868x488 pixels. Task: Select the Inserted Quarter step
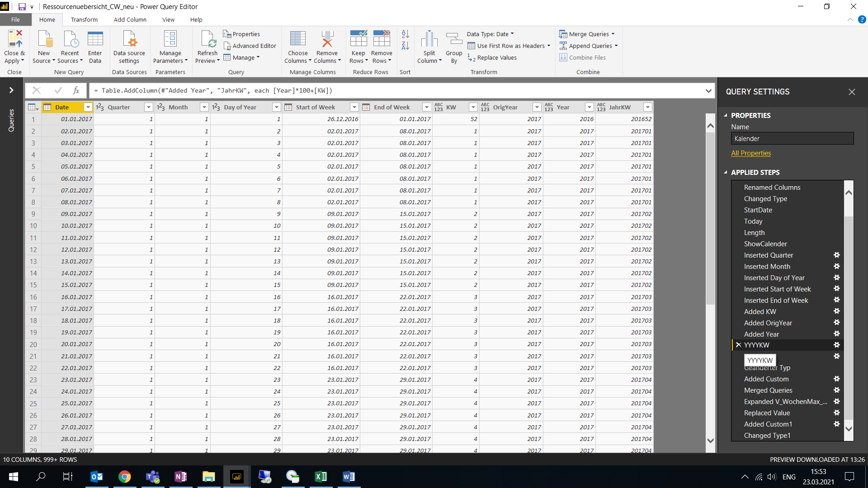pos(769,255)
